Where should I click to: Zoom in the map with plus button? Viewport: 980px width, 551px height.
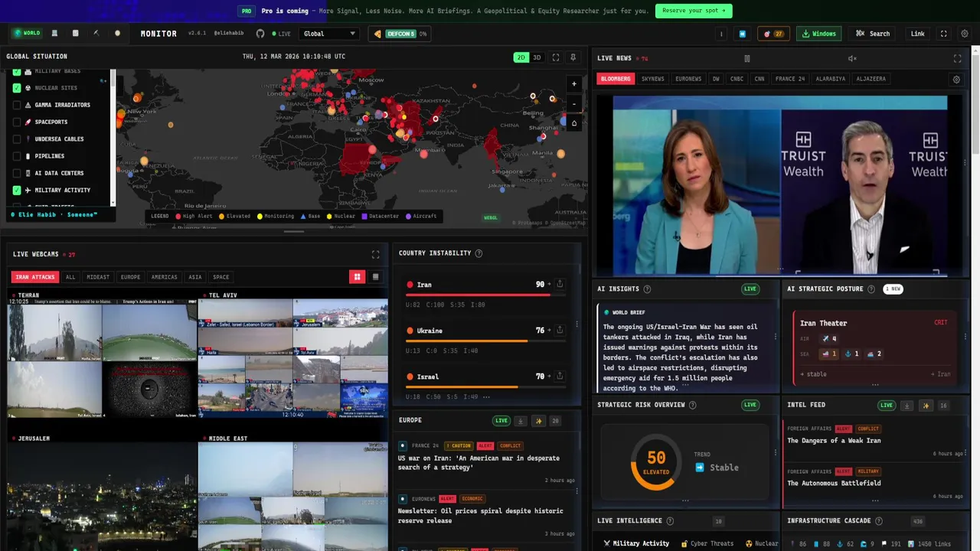(x=574, y=84)
